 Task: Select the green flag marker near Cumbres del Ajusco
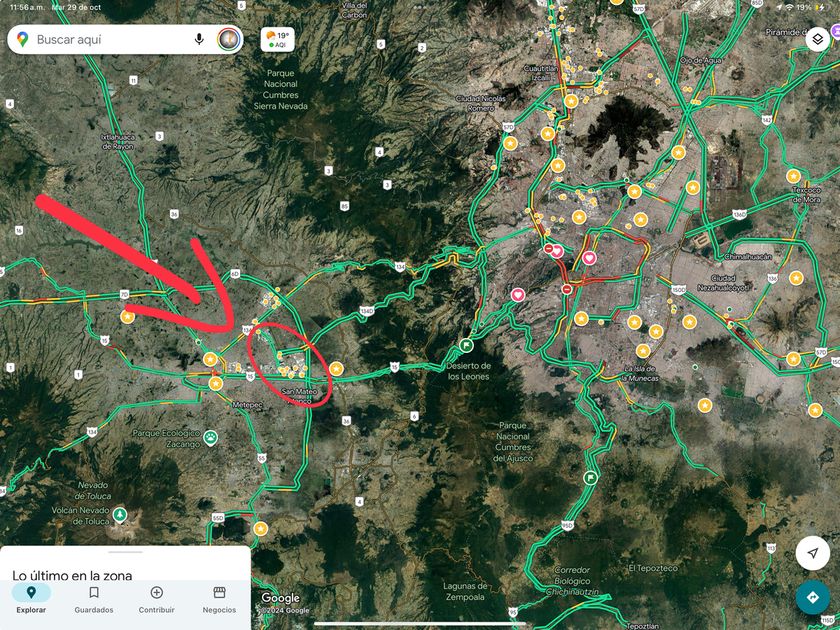pyautogui.click(x=590, y=477)
